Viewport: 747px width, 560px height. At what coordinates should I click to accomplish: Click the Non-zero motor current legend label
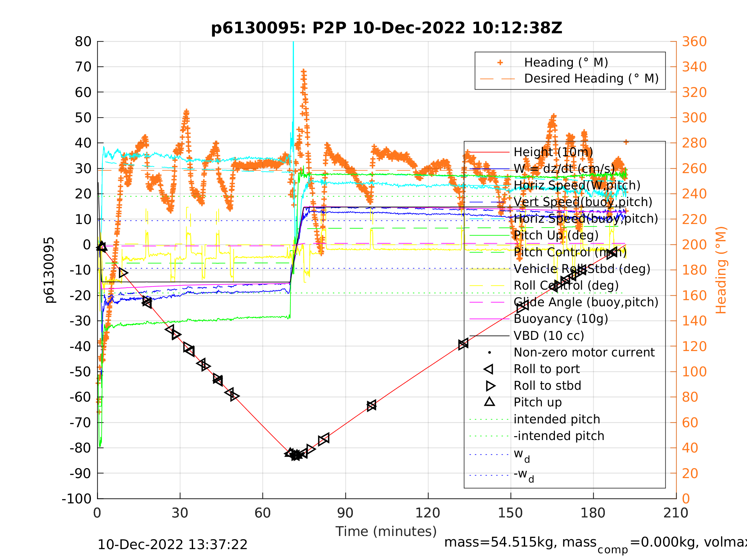[584, 352]
